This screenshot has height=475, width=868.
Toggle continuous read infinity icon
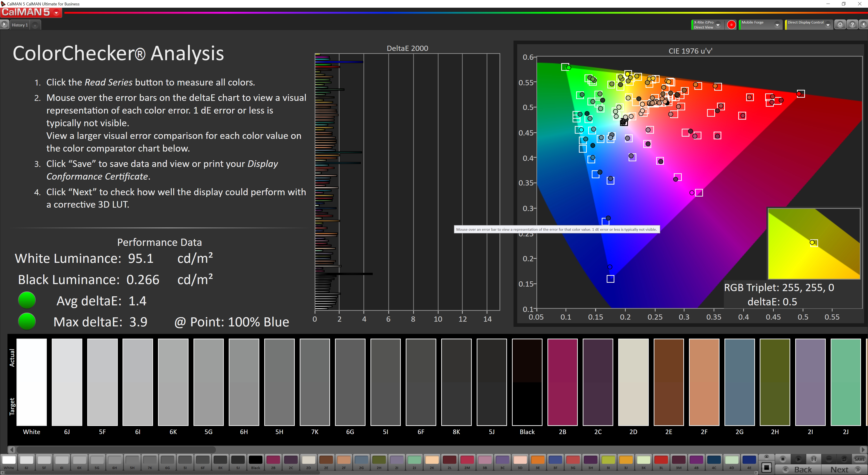(x=829, y=459)
